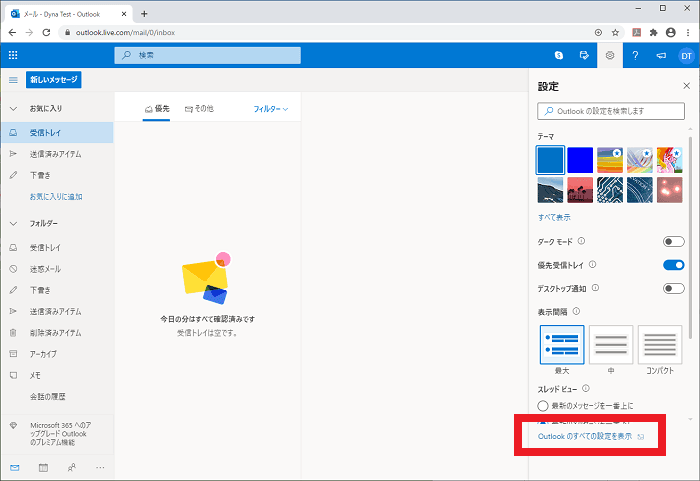Select the 優先 inbox tab
This screenshot has width=700, height=481.
point(156,108)
